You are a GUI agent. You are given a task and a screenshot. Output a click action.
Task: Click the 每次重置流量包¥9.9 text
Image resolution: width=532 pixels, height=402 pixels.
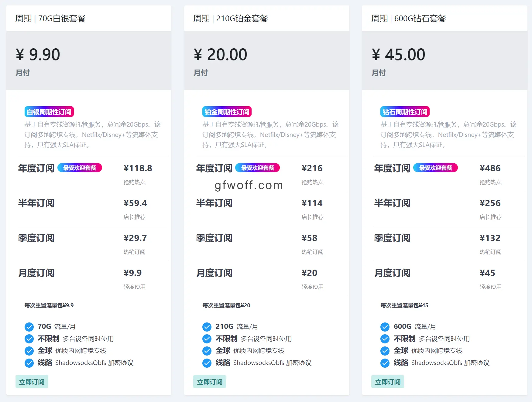(x=49, y=305)
